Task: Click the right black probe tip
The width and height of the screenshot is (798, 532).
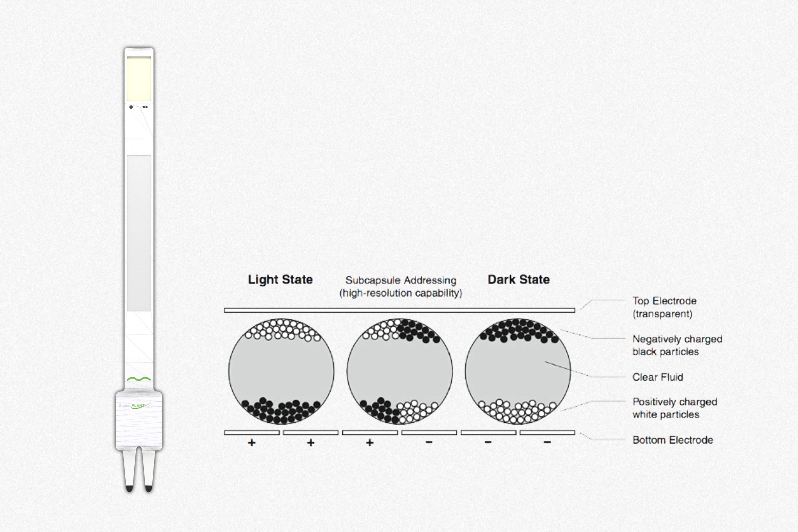Action: [x=149, y=489]
